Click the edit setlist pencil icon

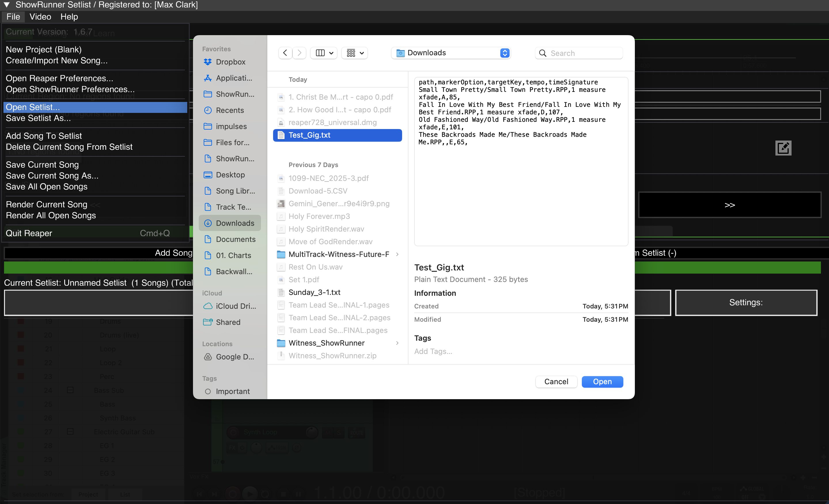pos(783,148)
